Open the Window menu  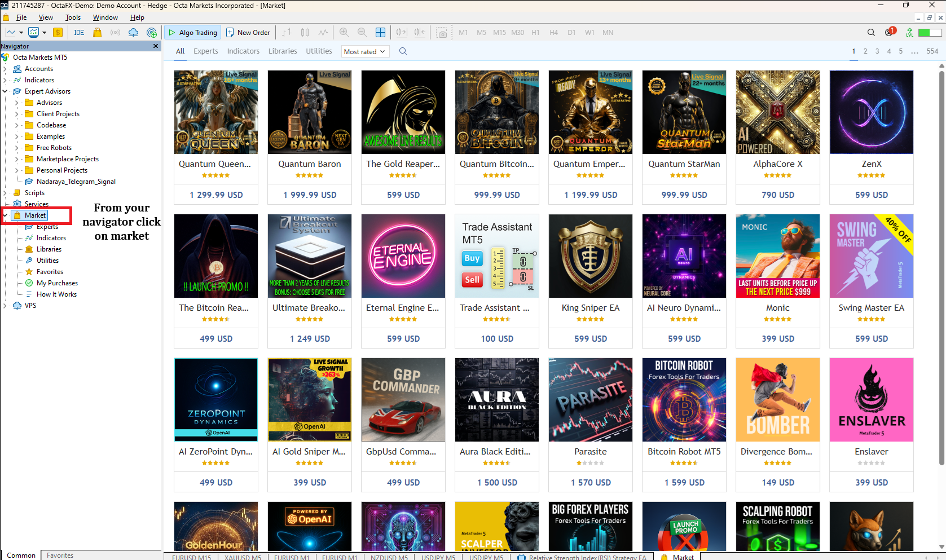(105, 17)
